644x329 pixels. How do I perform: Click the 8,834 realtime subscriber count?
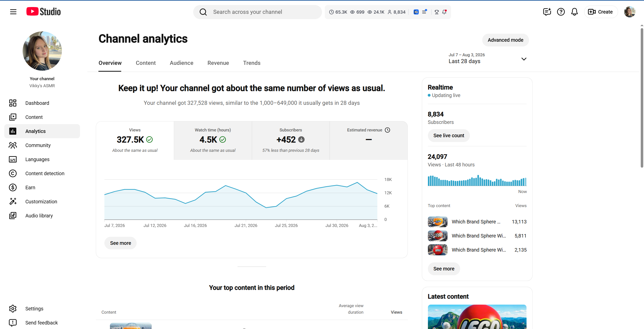(x=436, y=114)
